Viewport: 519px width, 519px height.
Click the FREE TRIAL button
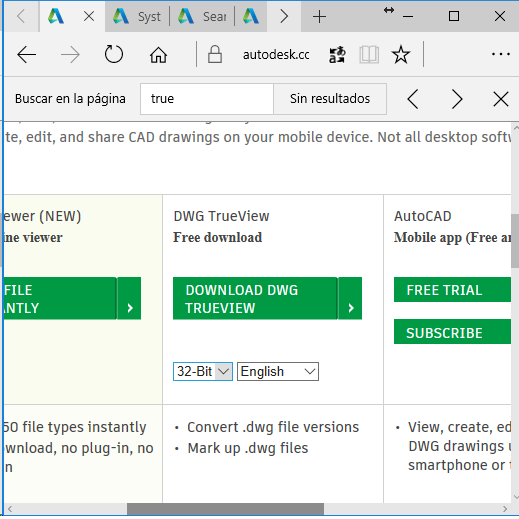pos(452,290)
